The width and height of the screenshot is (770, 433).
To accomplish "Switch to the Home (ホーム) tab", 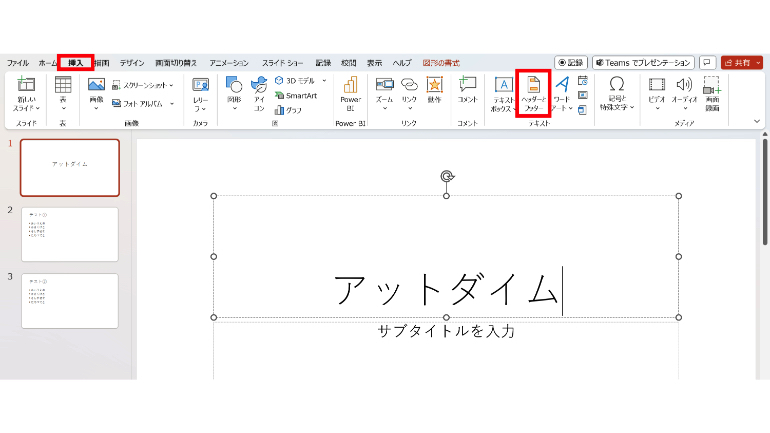I will 48,63.
